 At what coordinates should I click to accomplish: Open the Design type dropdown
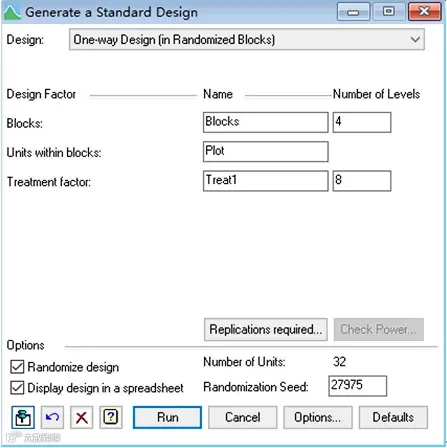click(x=247, y=40)
